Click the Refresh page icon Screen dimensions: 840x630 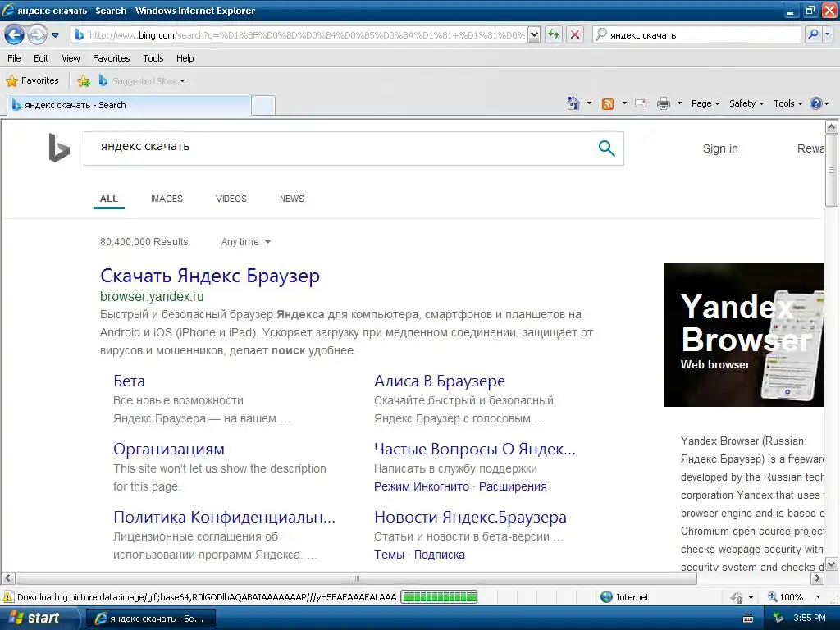pyautogui.click(x=554, y=35)
